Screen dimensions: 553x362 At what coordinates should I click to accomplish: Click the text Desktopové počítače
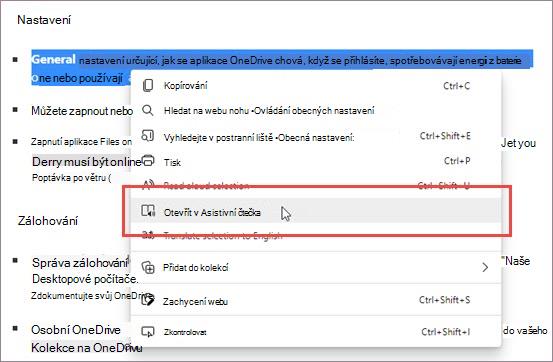click(85, 279)
